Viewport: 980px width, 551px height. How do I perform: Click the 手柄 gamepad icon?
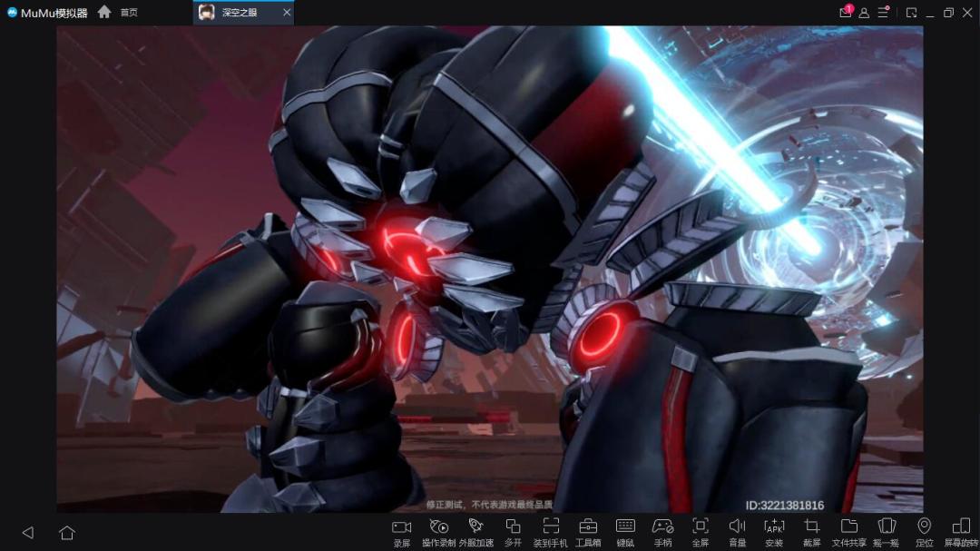[662, 532]
